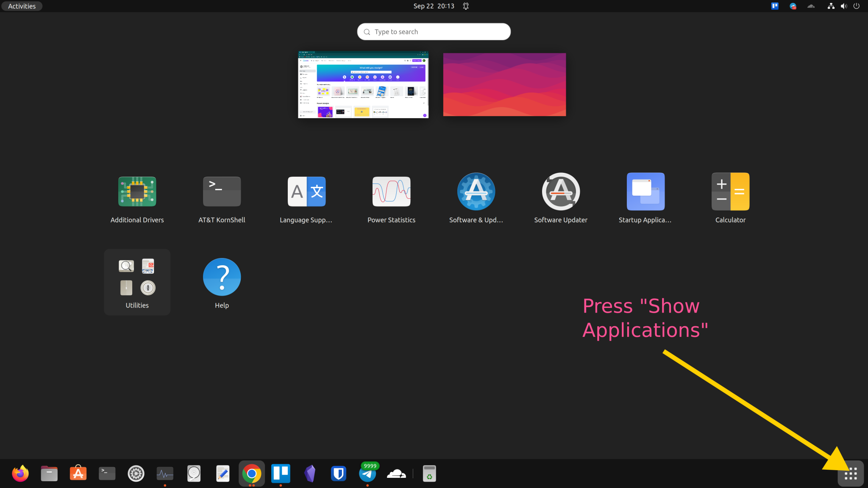Click the Type to search field
Viewport: 868px width, 488px height.
433,31
